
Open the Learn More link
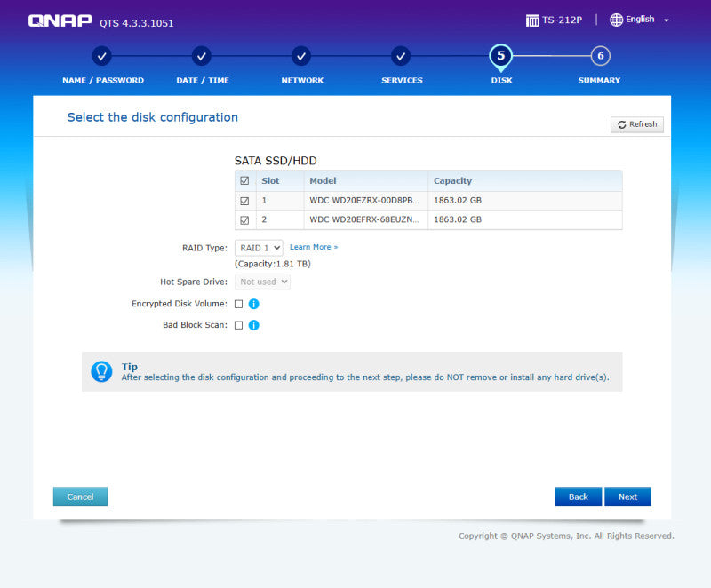314,247
